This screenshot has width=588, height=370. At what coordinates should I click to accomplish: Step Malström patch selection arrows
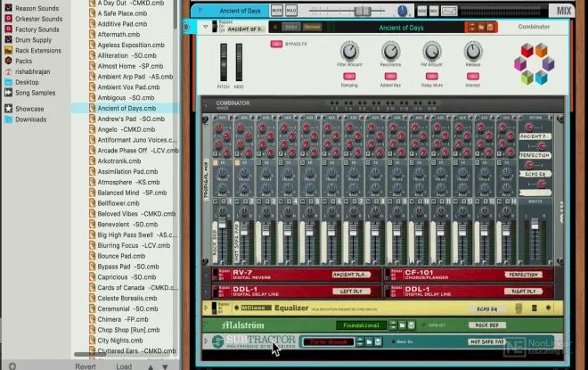pyautogui.click(x=393, y=325)
